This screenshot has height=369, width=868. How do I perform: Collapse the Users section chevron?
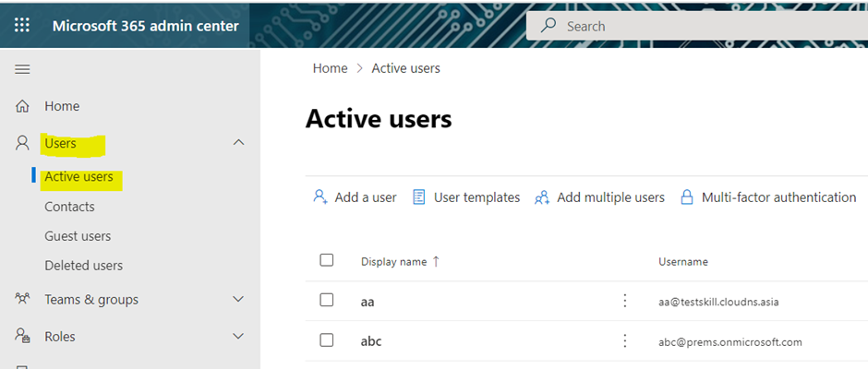(x=238, y=143)
